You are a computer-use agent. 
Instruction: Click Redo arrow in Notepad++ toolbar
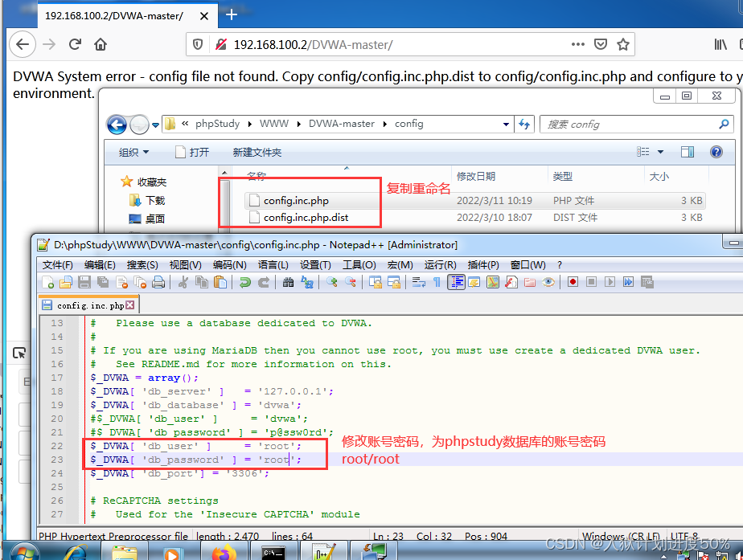tap(264, 282)
